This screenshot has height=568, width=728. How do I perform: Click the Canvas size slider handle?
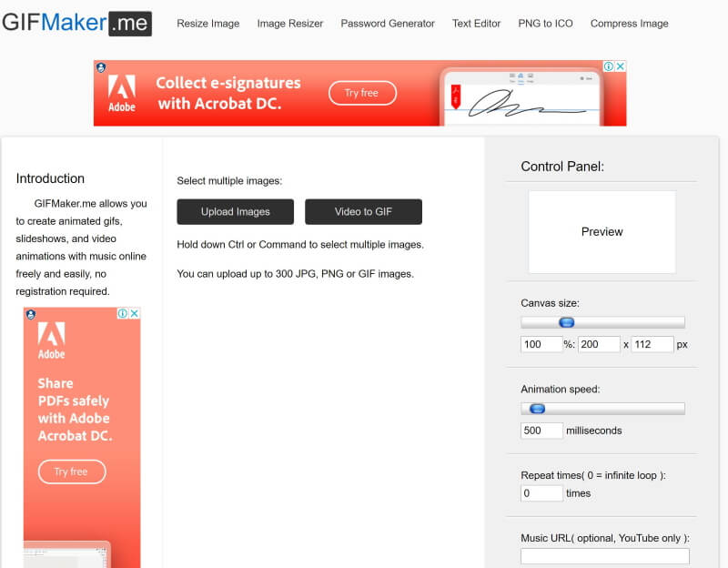click(566, 322)
